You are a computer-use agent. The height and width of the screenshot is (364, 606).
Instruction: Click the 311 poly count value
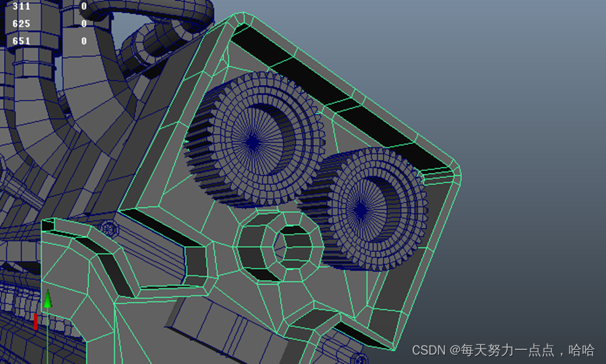click(22, 6)
